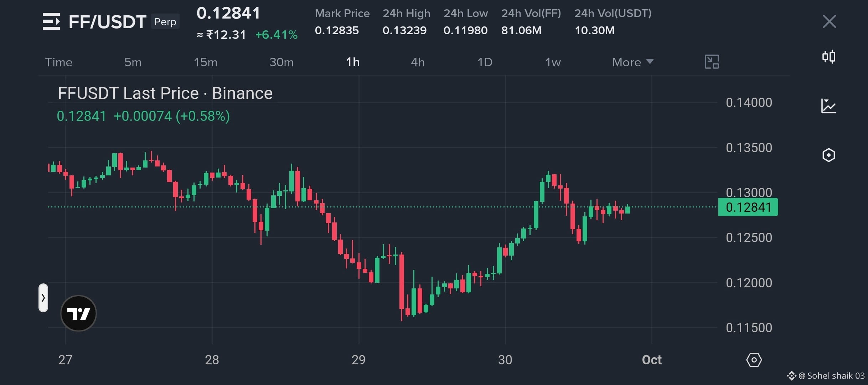Screen dimensions: 868x385
Task: Expand the left drawing tools panel arrow
Action: click(43, 298)
